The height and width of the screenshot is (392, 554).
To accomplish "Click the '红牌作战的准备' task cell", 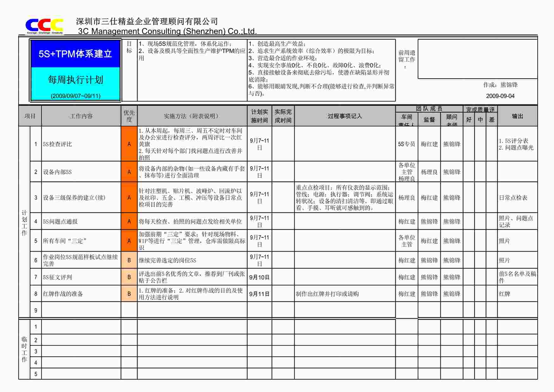I will 81,294.
